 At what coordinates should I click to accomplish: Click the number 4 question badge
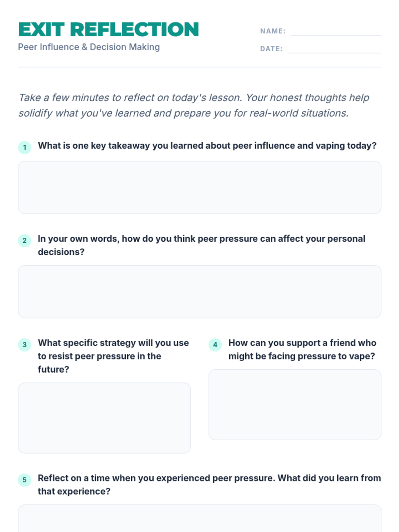click(x=215, y=344)
